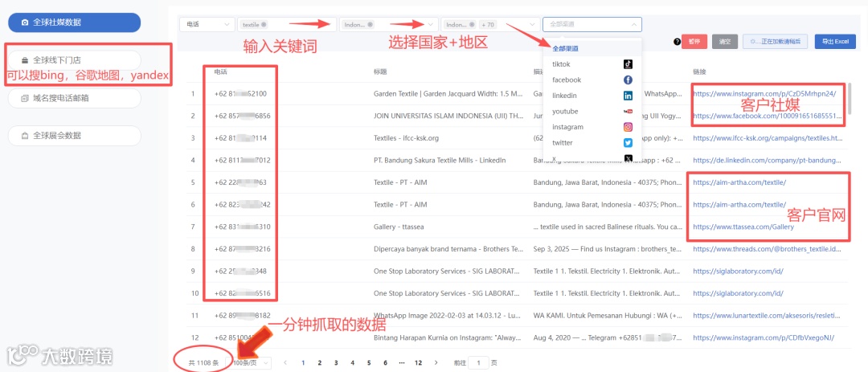Viewport: 868px width, 372px height.
Task: Open aim-artha.com/textile link in row 5
Action: [739, 182]
